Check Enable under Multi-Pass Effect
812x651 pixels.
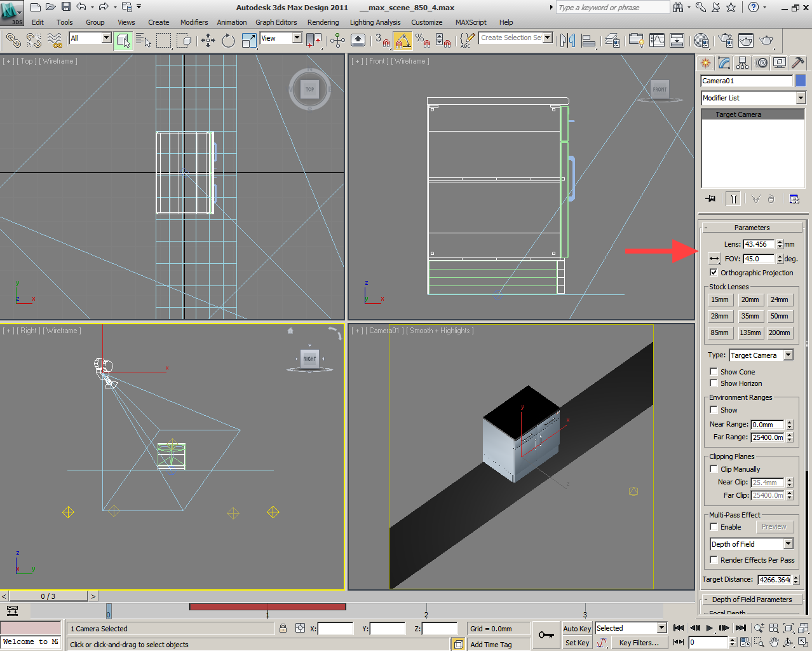click(714, 527)
